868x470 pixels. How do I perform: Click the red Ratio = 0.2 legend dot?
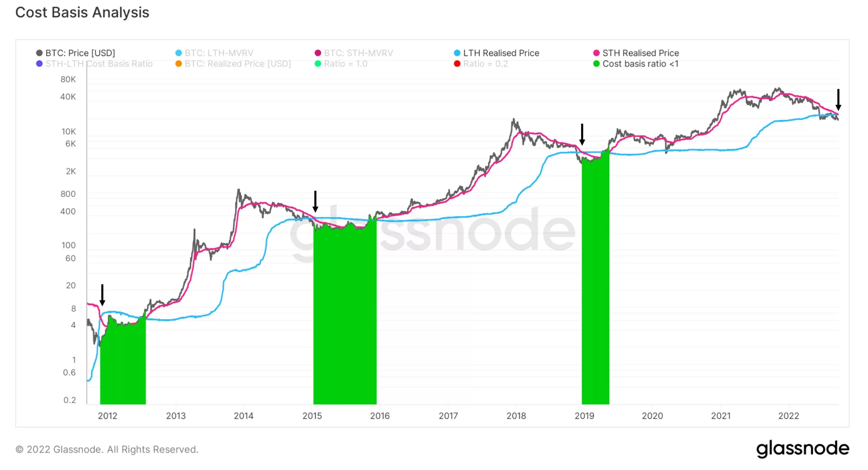click(457, 64)
